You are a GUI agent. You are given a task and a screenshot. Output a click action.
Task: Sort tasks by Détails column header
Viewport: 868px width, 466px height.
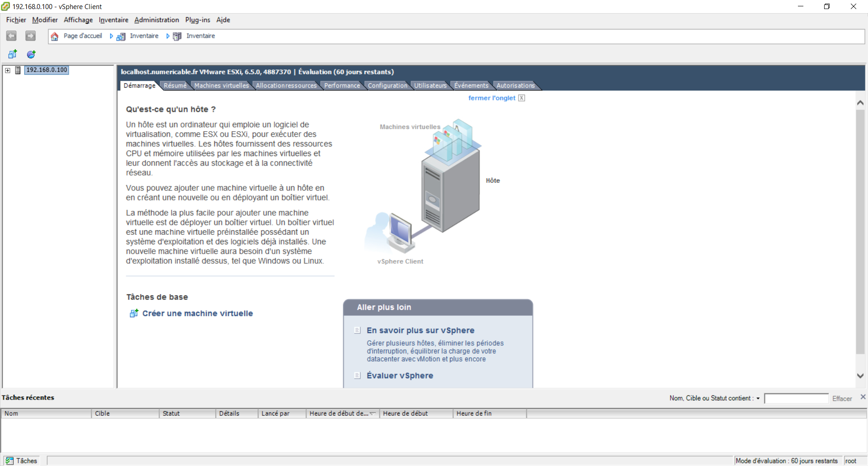(x=237, y=413)
